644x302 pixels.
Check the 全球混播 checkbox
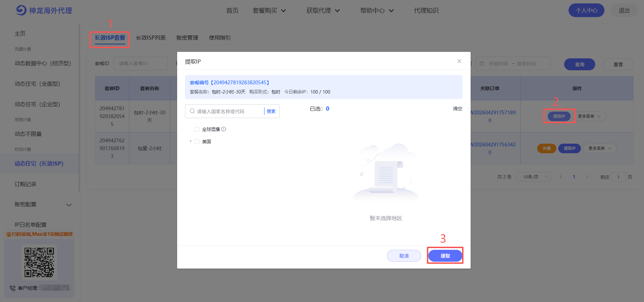(x=197, y=129)
